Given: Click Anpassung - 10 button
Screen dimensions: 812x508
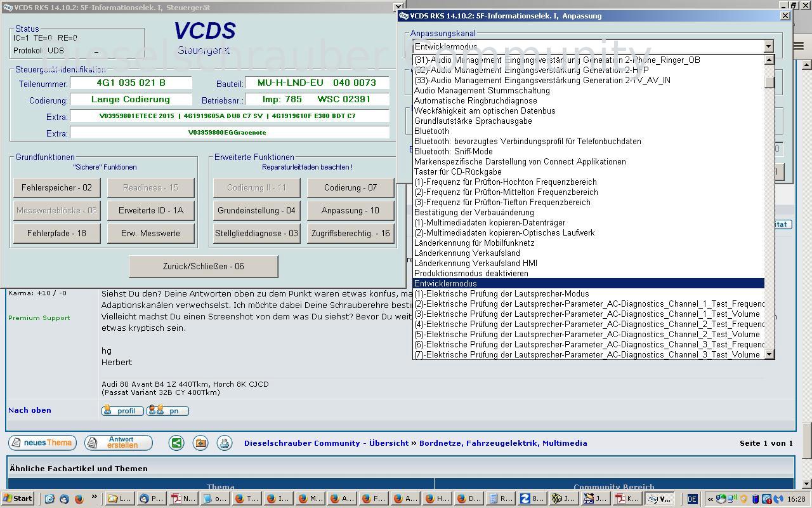Looking at the screenshot, I should [x=350, y=211].
